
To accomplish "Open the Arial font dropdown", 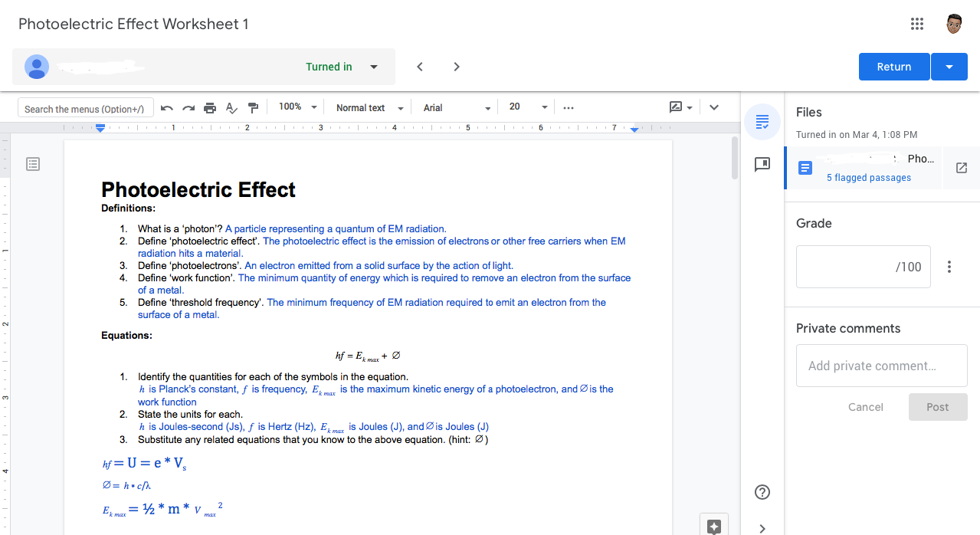I will tap(457, 108).
